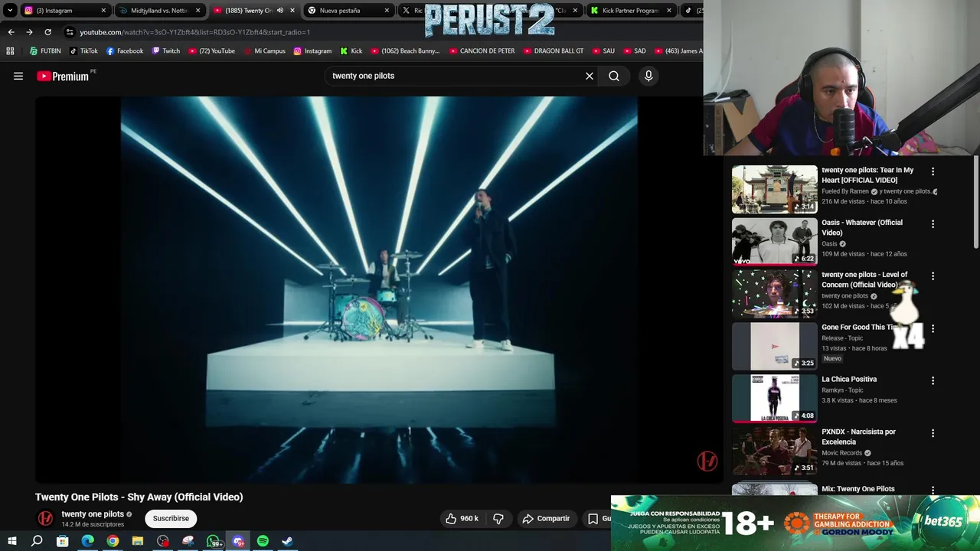This screenshot has width=980, height=551.
Task: Click the 'Fueled By Ramen' channel name
Action: click(x=845, y=191)
